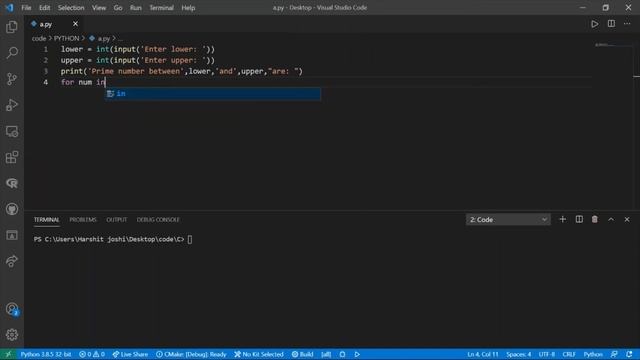Switch to the DEBUG CONSOLE tab
Viewport: 640px width, 360px height.
pos(158,220)
